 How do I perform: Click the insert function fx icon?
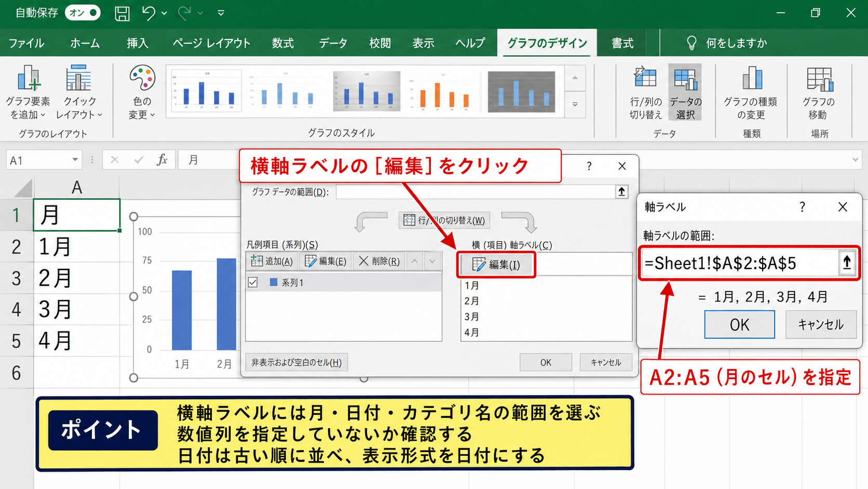[x=162, y=160]
